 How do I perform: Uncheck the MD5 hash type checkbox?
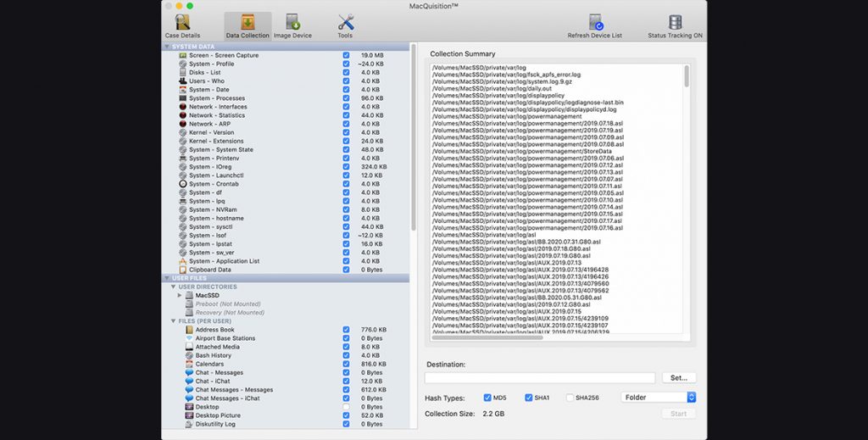pos(487,398)
